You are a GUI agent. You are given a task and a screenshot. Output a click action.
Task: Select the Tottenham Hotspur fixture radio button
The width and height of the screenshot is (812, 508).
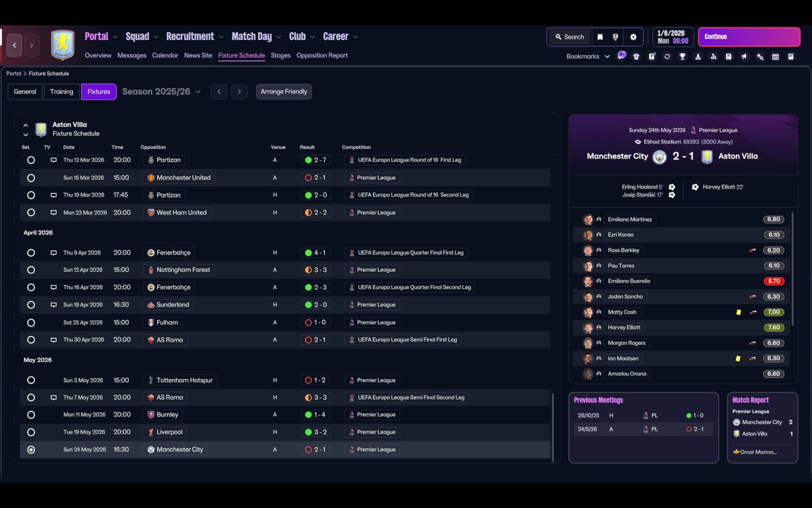point(31,380)
